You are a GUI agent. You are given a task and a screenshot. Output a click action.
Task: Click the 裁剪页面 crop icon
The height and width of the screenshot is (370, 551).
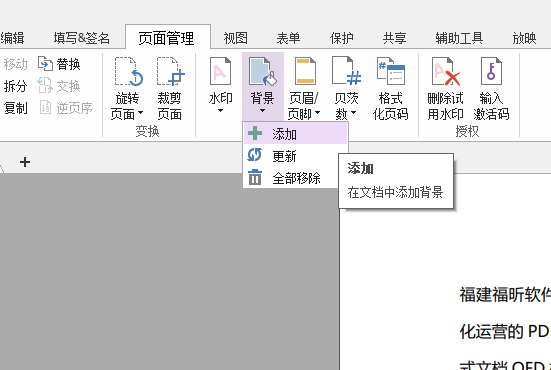(x=170, y=72)
